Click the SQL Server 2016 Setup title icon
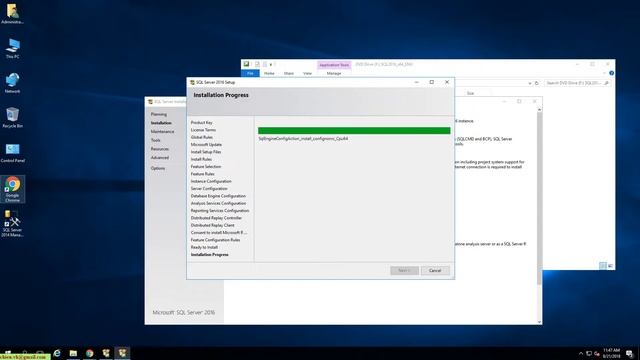Image resolution: width=640 pixels, height=360 pixels. click(192, 82)
